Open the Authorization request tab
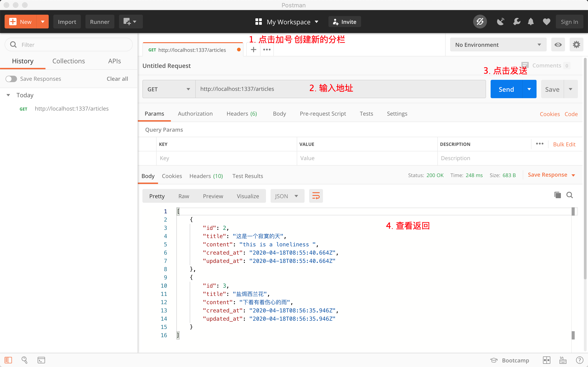The height and width of the screenshot is (367, 588). tap(195, 114)
